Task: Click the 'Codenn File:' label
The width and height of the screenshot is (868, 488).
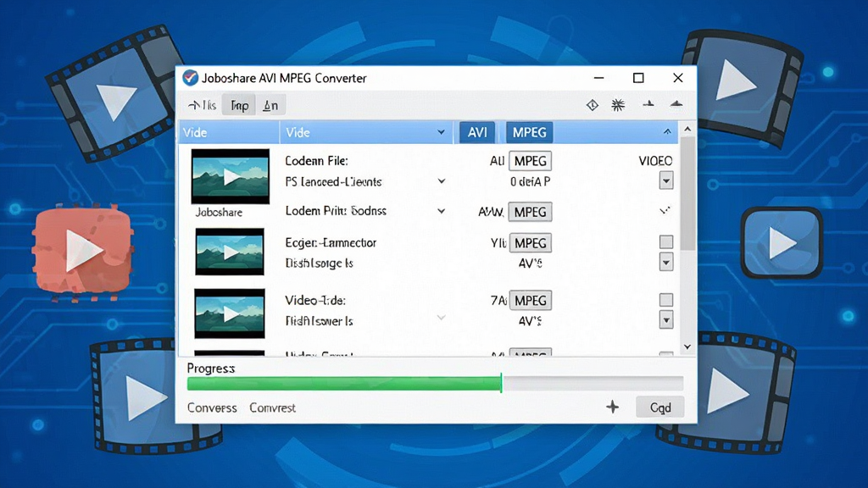Action: (317, 161)
